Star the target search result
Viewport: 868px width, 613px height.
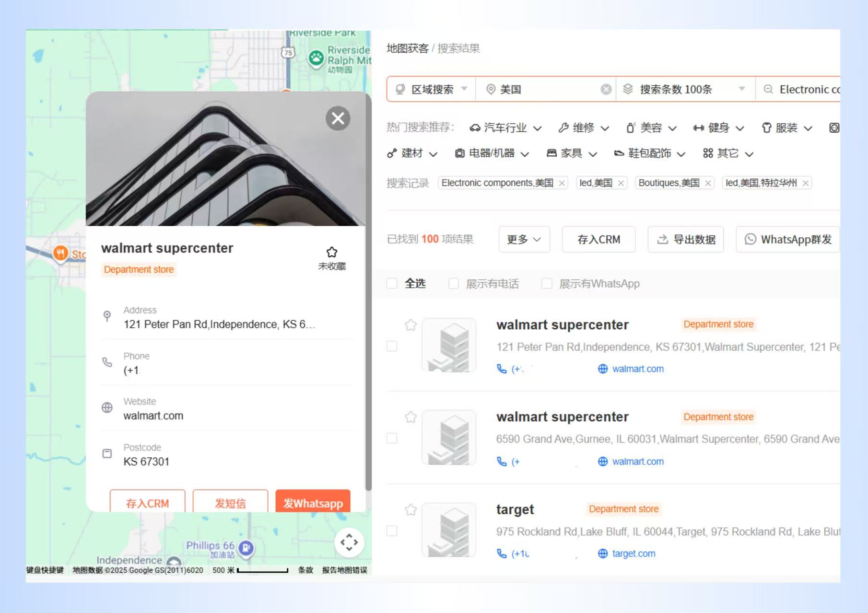pyautogui.click(x=411, y=509)
